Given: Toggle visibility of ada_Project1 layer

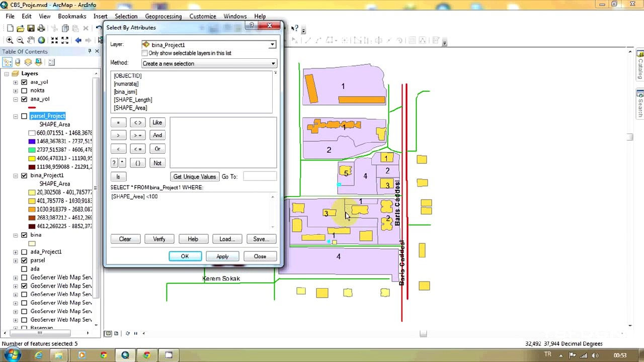Looking at the screenshot, I should pyautogui.click(x=24, y=252).
